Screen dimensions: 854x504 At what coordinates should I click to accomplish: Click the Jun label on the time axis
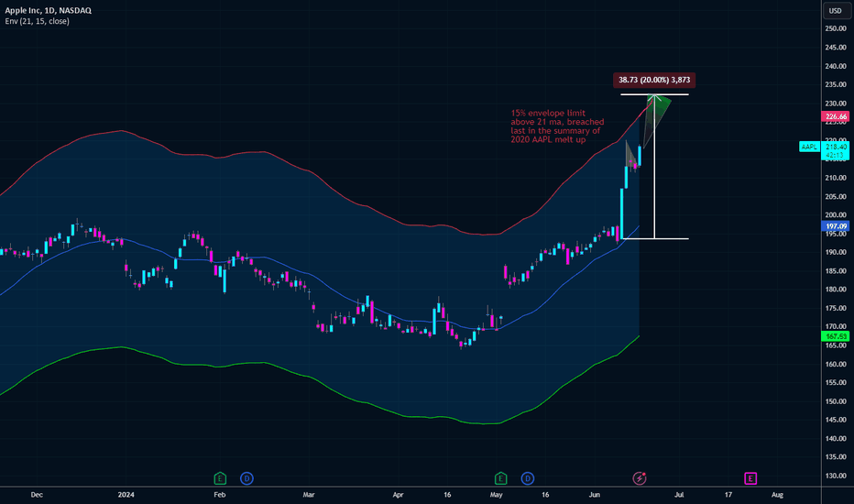click(x=594, y=495)
